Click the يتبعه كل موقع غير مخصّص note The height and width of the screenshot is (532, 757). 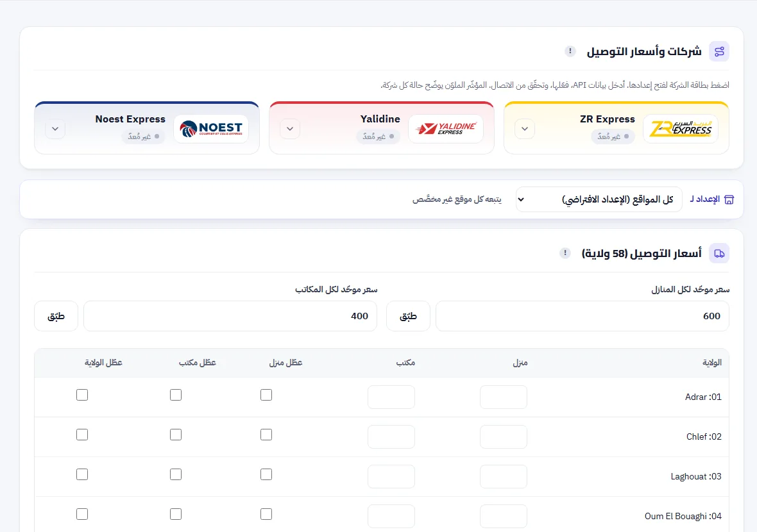457,199
